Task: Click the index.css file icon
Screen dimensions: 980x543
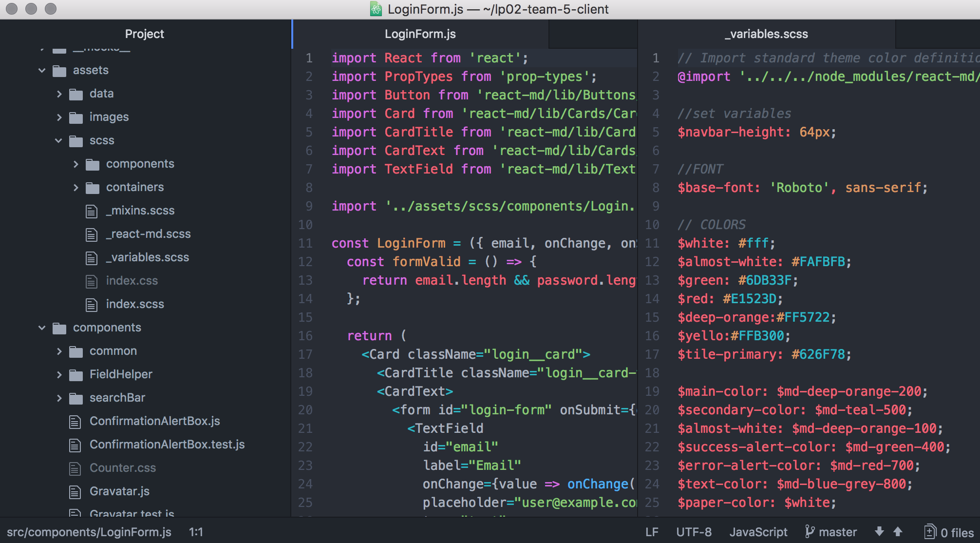Action: coord(92,282)
